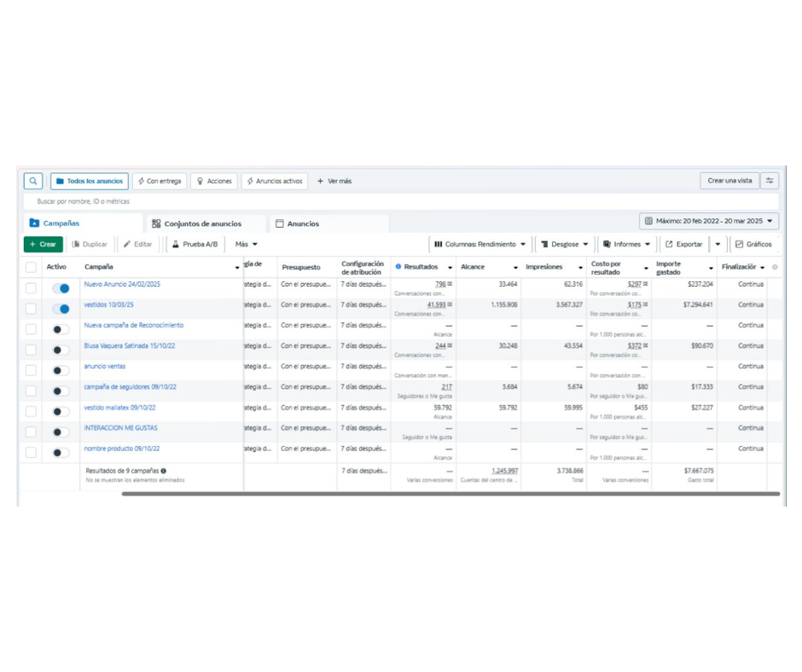The height and width of the screenshot is (672, 802).
Task: Click the Resultados info icon
Action: [x=398, y=267]
